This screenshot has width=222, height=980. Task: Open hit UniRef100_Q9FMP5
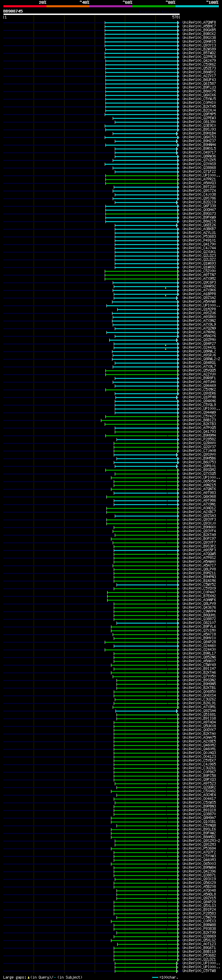coord(199,114)
